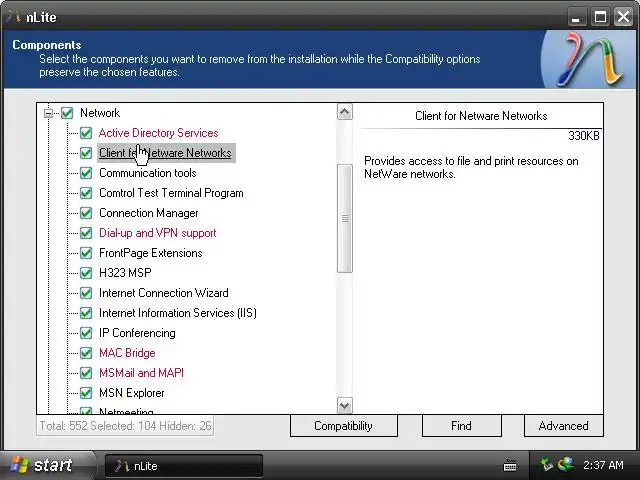Viewport: 640px width, 480px height.
Task: Click the component list scrollbar thumb
Action: pyautogui.click(x=345, y=218)
